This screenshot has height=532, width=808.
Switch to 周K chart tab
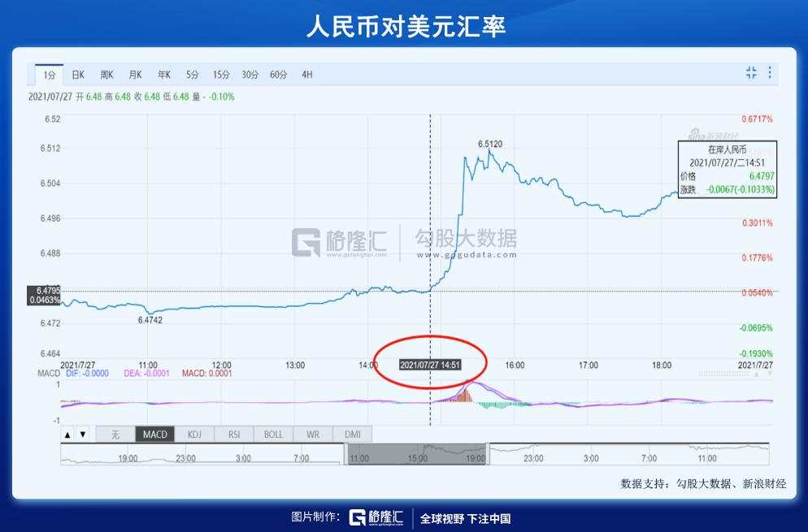coord(106,75)
